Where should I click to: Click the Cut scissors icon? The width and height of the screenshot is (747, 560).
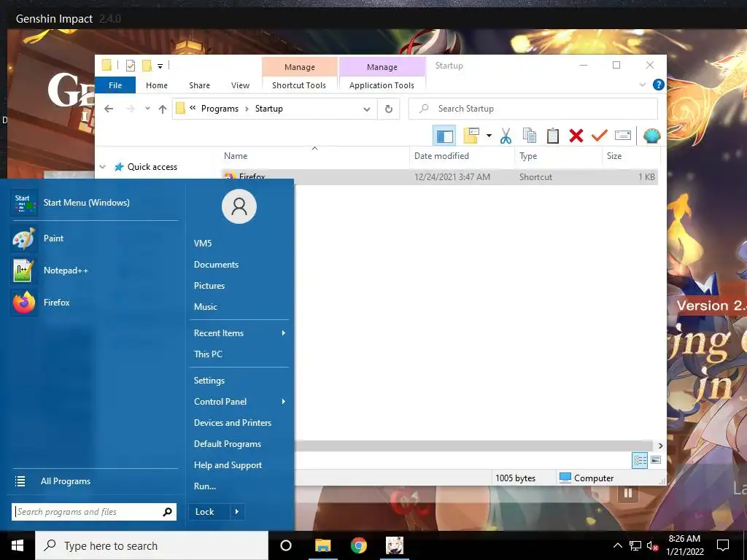(x=506, y=136)
